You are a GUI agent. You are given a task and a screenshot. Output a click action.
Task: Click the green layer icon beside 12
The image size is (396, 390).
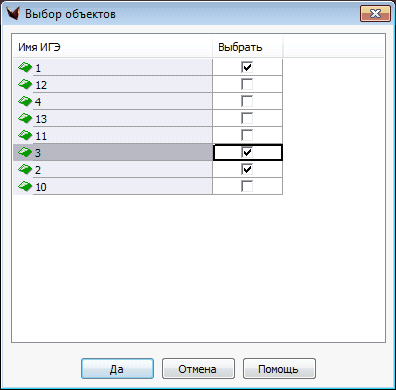click(x=25, y=84)
